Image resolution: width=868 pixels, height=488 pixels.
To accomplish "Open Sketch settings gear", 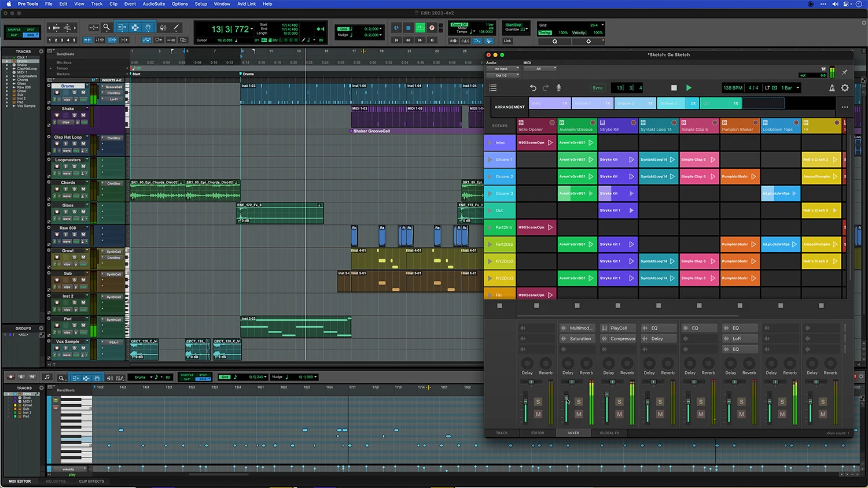I will coord(845,88).
